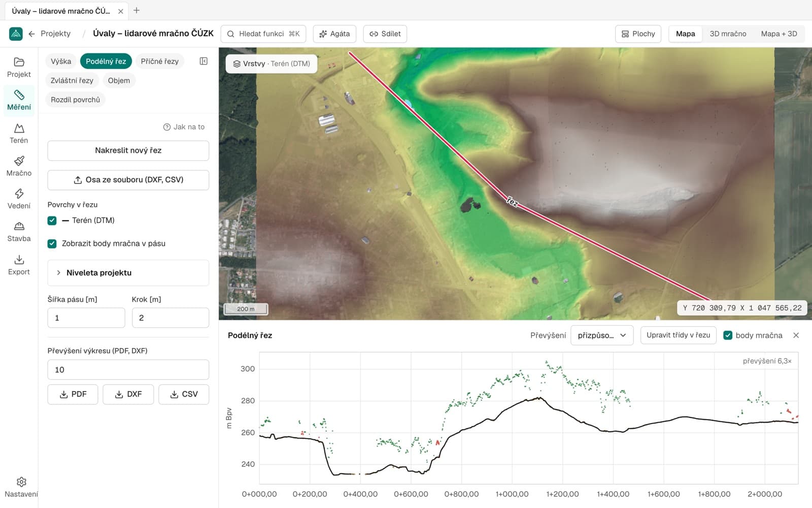Focus the Hledat funkci search box
The image size is (812, 508).
263,34
